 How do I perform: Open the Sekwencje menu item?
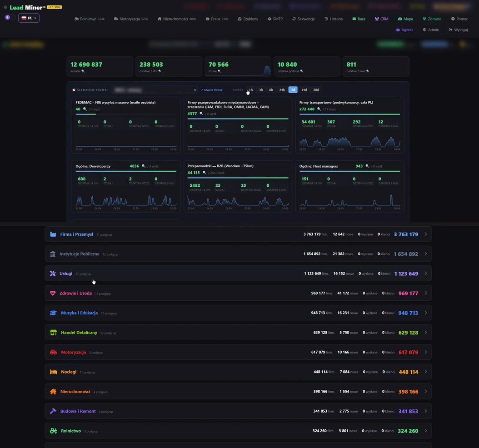tap(303, 19)
